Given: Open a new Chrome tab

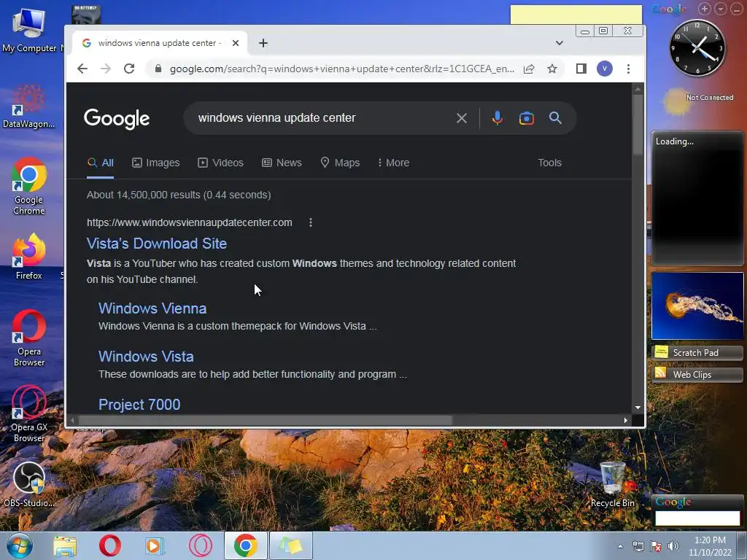Looking at the screenshot, I should (263, 43).
